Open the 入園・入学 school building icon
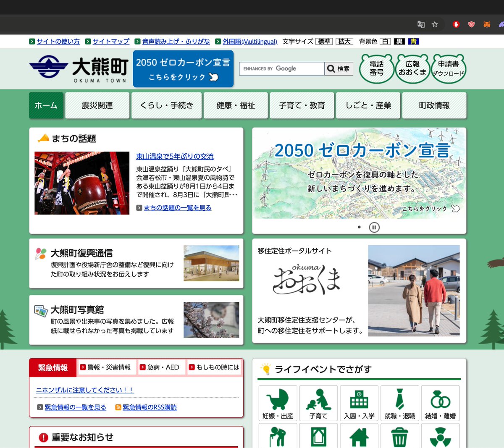The image size is (504, 448). click(359, 403)
